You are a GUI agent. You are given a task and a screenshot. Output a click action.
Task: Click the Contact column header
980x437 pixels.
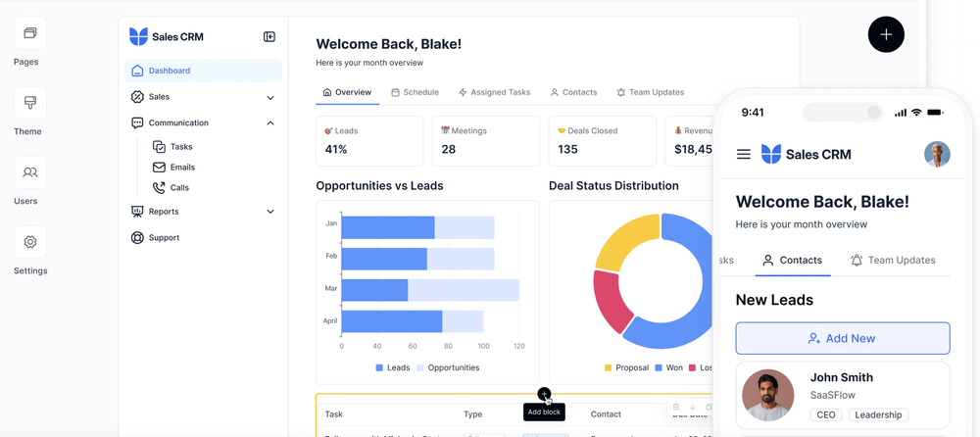click(x=606, y=413)
